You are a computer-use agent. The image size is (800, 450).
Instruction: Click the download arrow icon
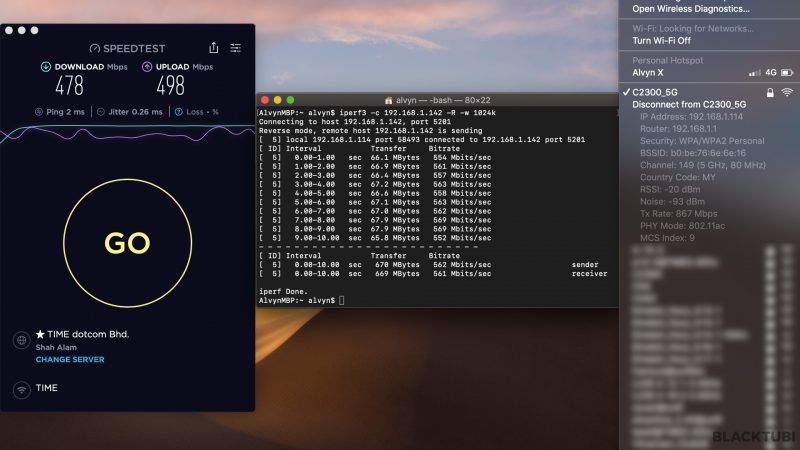45,67
